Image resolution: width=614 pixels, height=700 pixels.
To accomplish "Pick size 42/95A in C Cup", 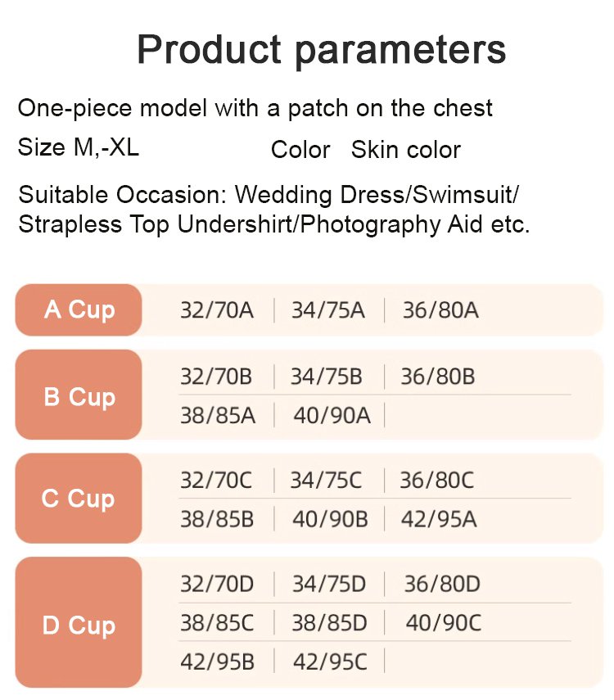I will tap(439, 519).
